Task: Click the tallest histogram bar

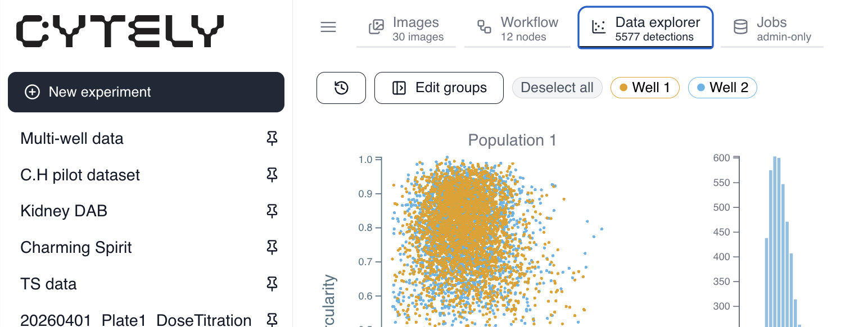Action: [775, 242]
